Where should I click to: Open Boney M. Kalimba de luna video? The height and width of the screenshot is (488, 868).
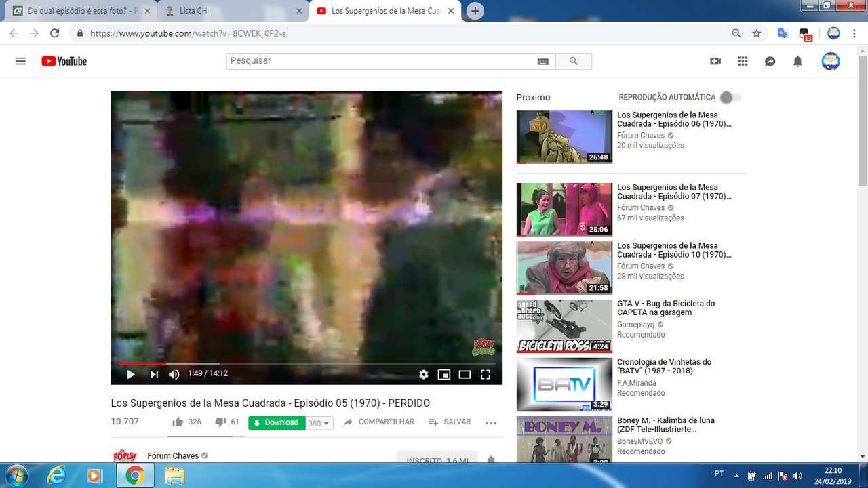tap(564, 441)
